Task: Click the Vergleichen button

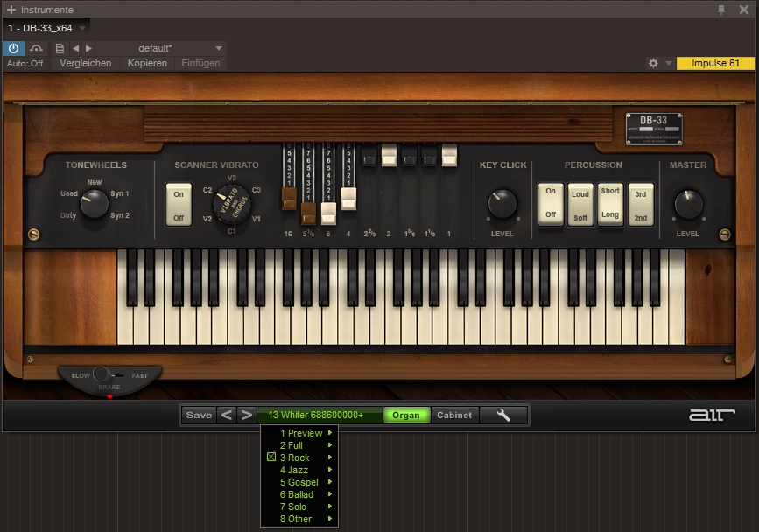Action: click(85, 63)
